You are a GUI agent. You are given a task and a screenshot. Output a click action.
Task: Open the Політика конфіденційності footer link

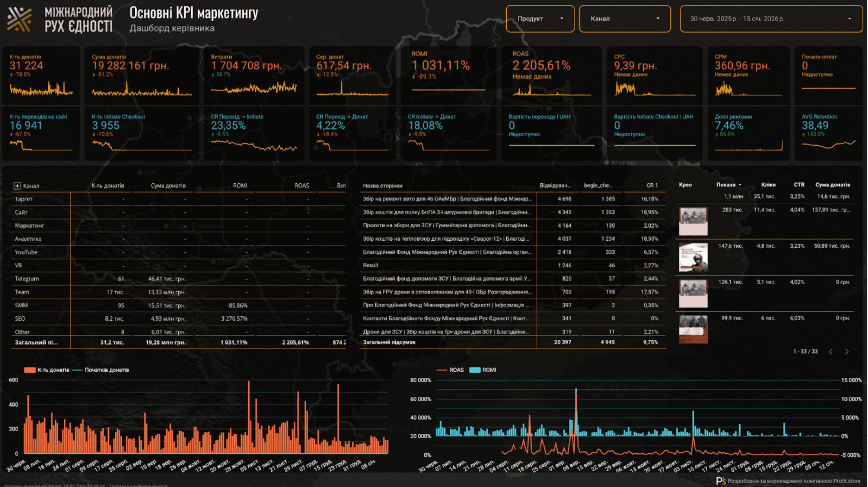pyautogui.click(x=138, y=485)
